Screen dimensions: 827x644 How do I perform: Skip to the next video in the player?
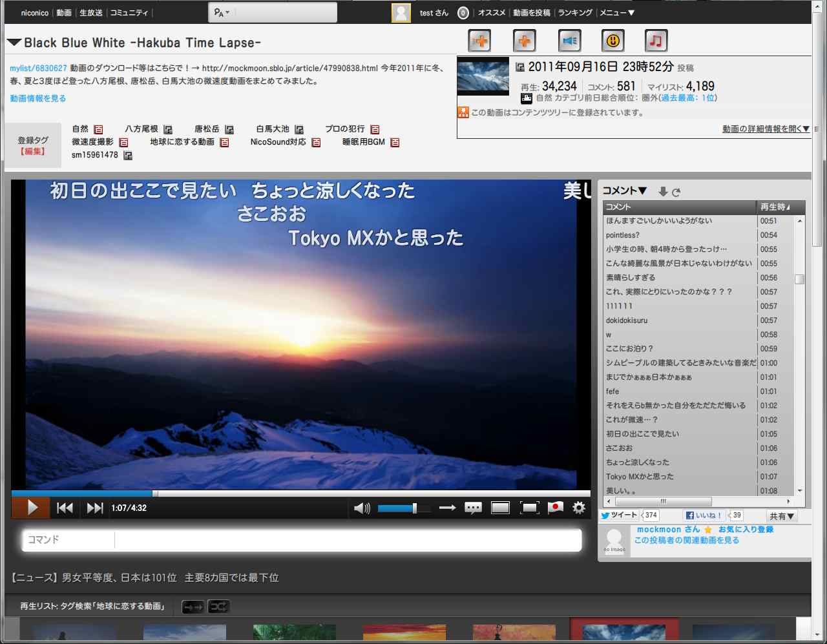point(94,508)
